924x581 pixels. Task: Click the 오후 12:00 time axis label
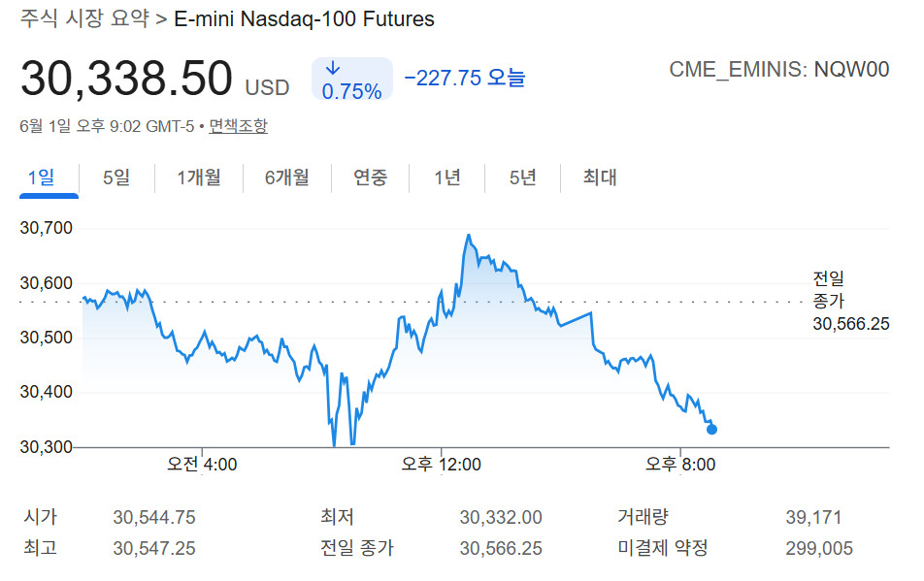(441, 465)
